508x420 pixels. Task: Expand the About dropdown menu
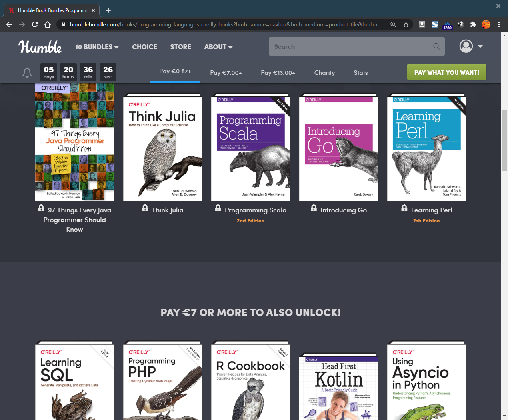pyautogui.click(x=218, y=47)
